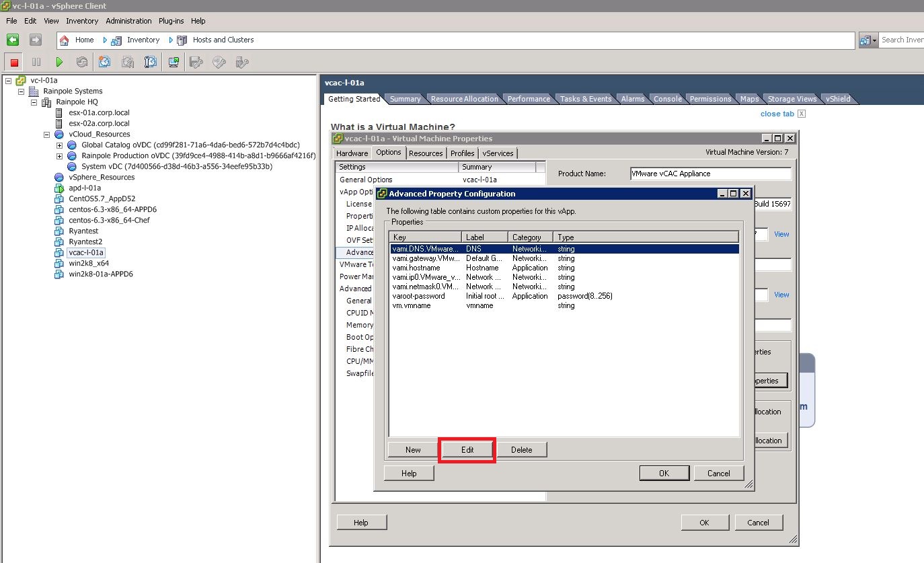
Task: Click the Reset virtual machine toolbar icon
Action: (82, 62)
